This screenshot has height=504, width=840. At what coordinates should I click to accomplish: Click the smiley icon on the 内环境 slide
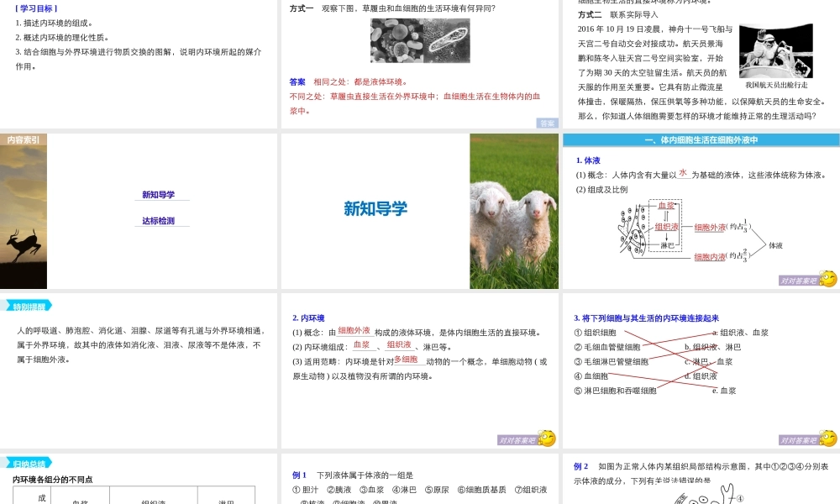(547, 438)
